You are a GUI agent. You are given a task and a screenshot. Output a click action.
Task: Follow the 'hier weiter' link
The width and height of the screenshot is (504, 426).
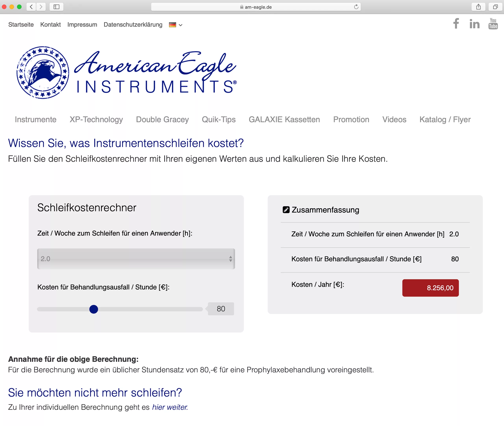tap(170, 407)
